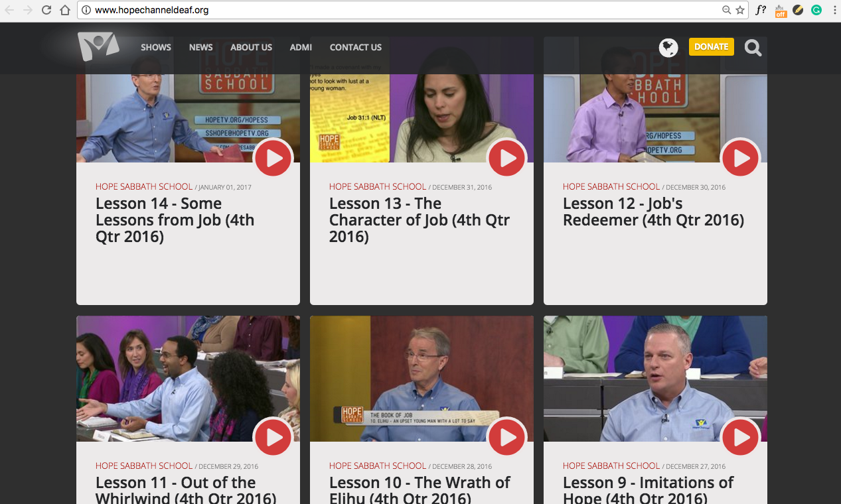Click the zoom magnifier icon in address bar
This screenshot has height=504, width=841.
point(726,10)
